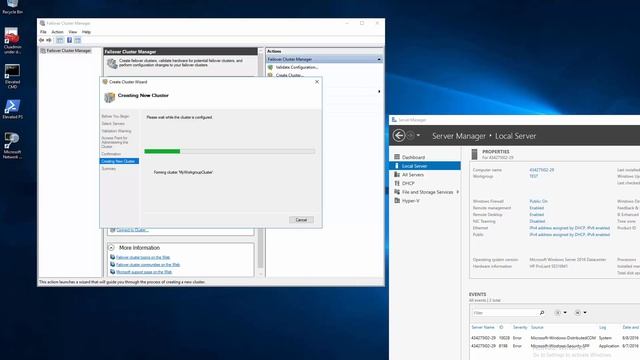
Task: Click the Failover Cluster Manager title bar icon
Action: tap(42, 23)
